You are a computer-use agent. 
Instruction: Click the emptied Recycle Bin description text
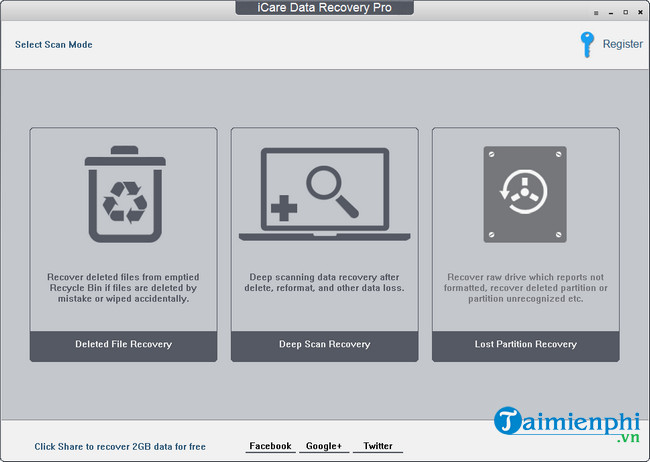click(x=123, y=287)
